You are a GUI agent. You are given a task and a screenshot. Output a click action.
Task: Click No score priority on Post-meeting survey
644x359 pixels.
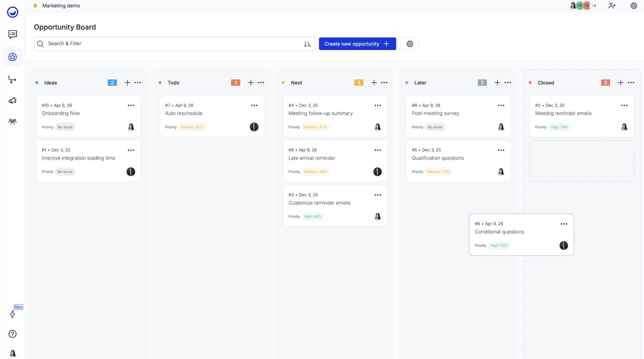click(x=435, y=127)
